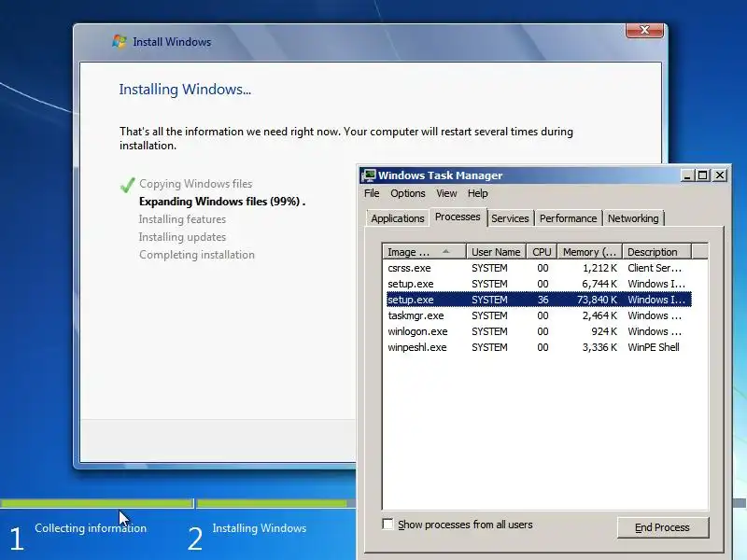Click the Installing Windows progress bar
747x560 pixels.
coord(276,503)
